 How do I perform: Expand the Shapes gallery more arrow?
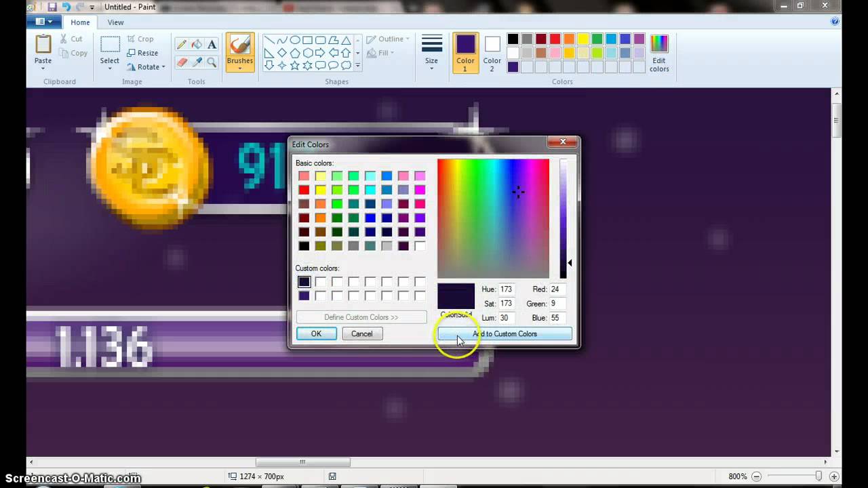pos(357,66)
